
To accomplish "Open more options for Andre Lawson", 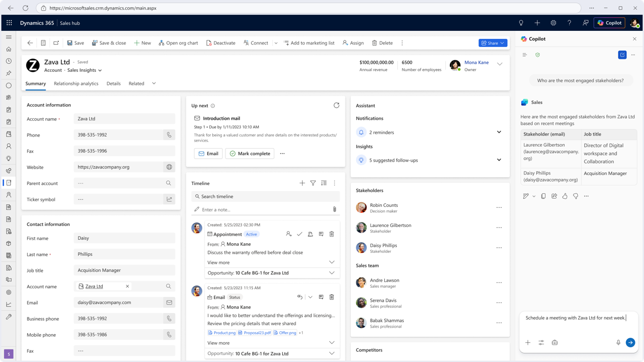I will (x=499, y=283).
